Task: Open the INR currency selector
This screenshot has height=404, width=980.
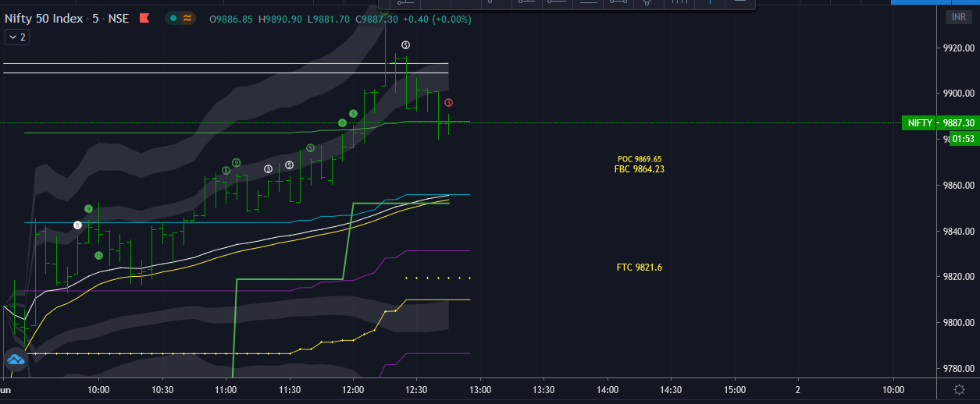Action: [x=957, y=17]
